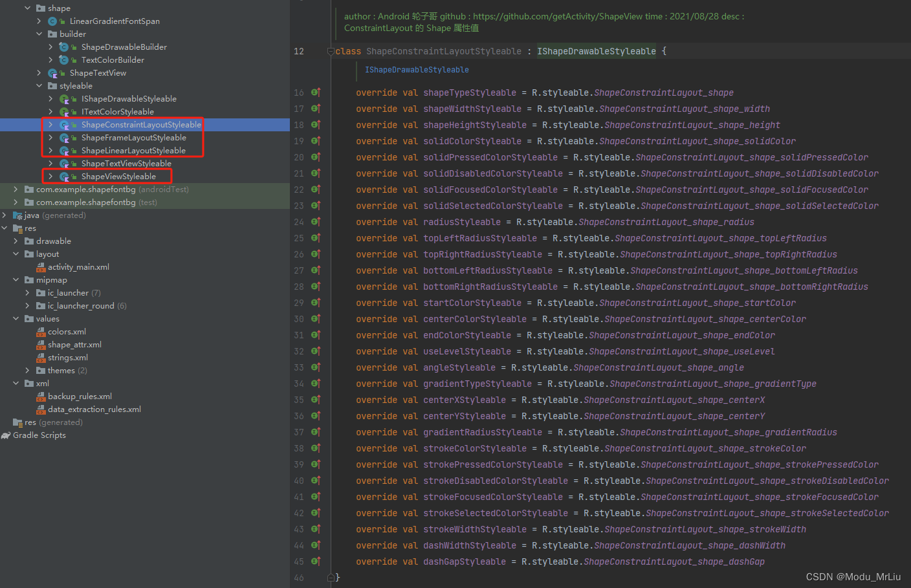Collapse the shape package folder
The height and width of the screenshot is (588, 911).
tap(27, 8)
